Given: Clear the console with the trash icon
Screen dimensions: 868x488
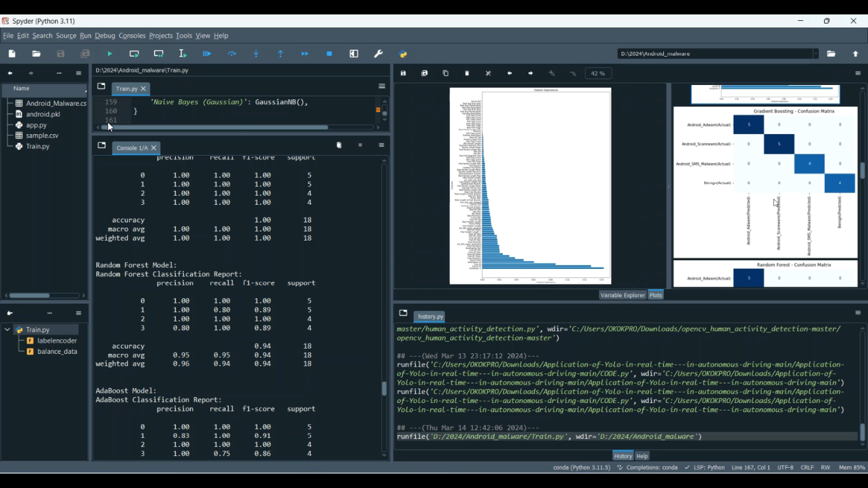Looking at the screenshot, I should pos(339,145).
